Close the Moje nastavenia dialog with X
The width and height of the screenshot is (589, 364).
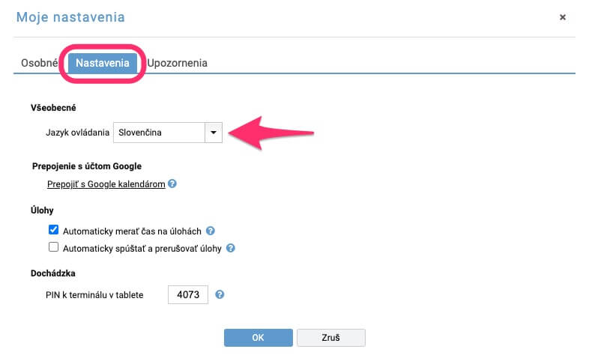pyautogui.click(x=562, y=17)
